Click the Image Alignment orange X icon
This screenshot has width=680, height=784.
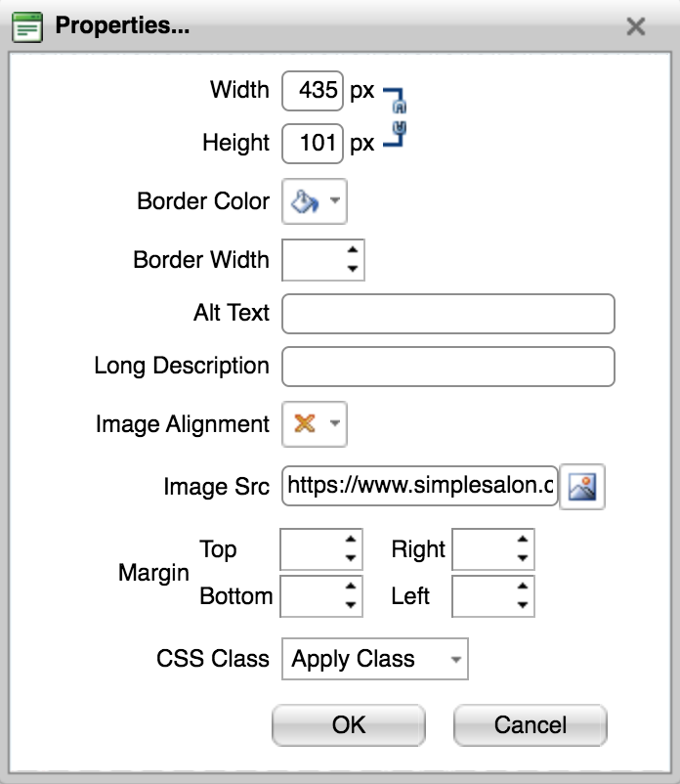305,423
